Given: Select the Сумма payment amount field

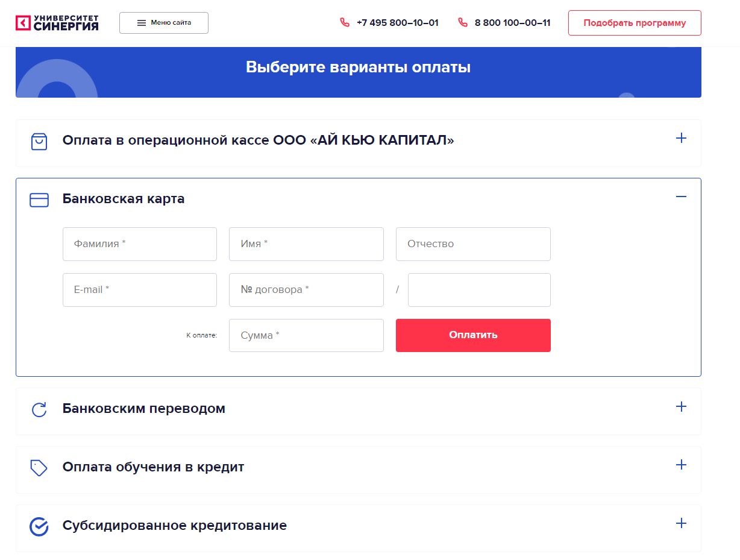Looking at the screenshot, I should coord(306,336).
